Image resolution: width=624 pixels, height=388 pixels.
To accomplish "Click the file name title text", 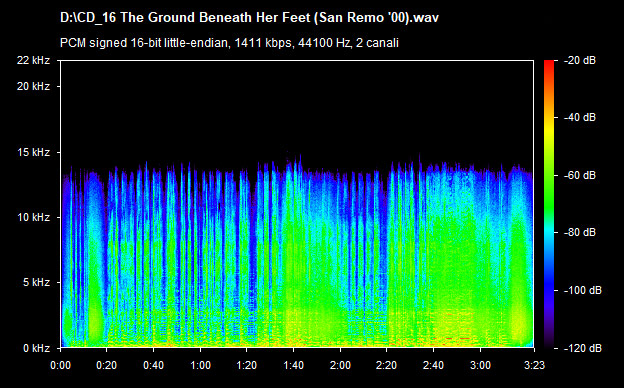I will click(x=250, y=18).
